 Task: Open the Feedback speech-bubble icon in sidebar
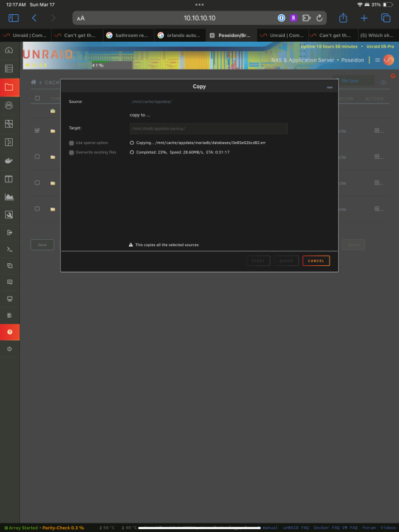pos(9,282)
